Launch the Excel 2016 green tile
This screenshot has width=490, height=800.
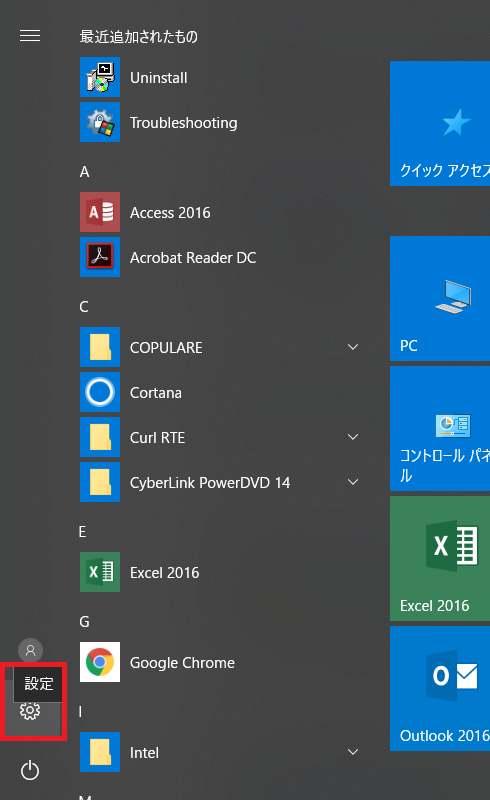pos(440,559)
